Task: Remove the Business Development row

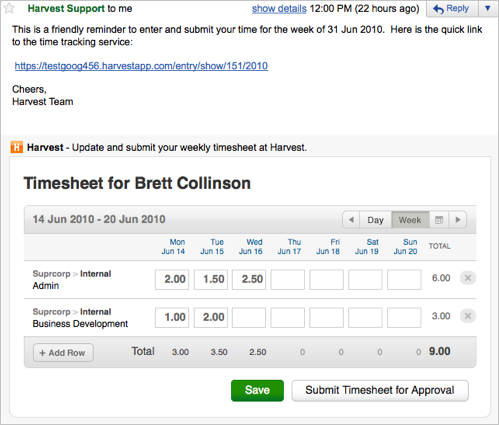Action: click(x=468, y=316)
